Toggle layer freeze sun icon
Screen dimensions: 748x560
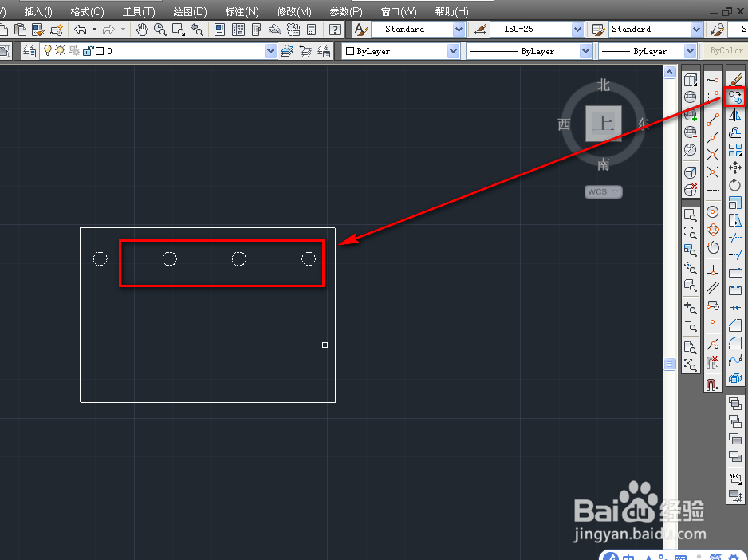pyautogui.click(x=60, y=50)
